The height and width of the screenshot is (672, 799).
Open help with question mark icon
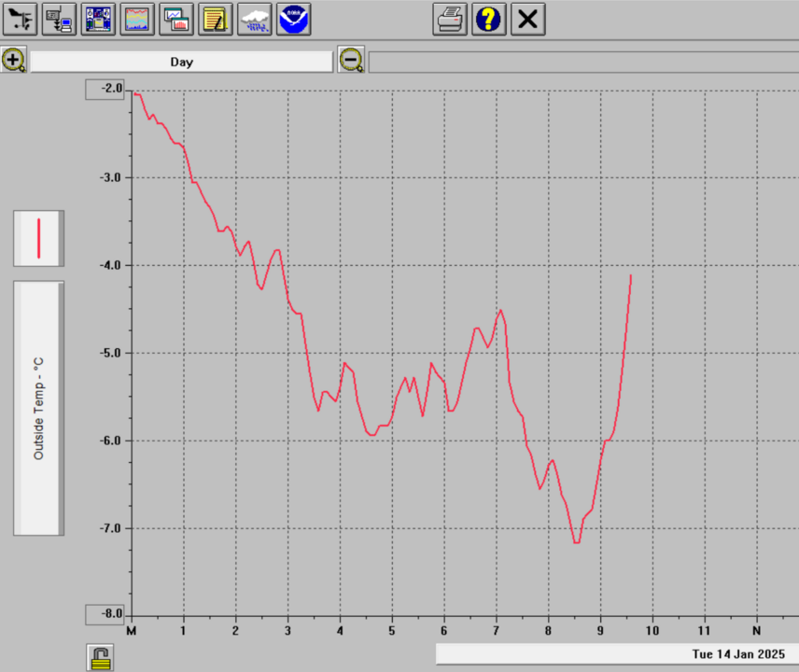pyautogui.click(x=489, y=20)
